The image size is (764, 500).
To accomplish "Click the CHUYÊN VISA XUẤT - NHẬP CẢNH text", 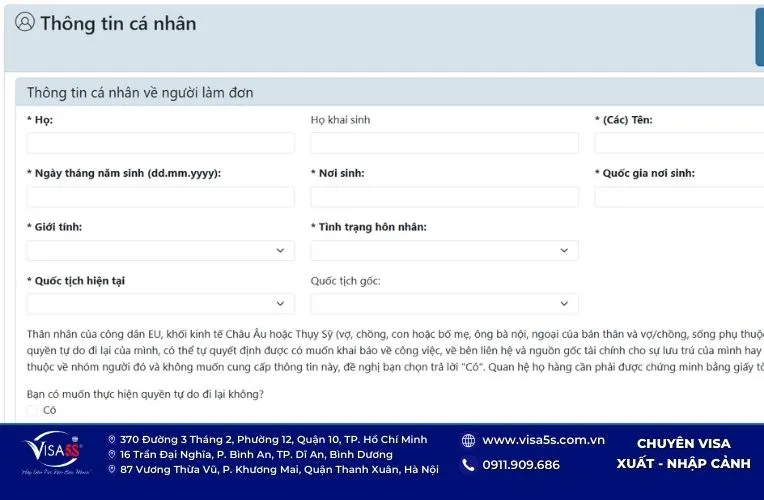I will click(x=684, y=453).
